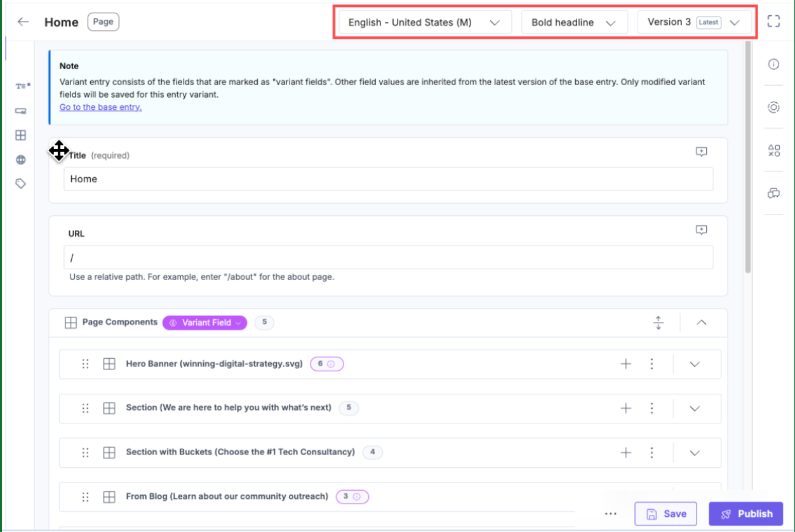Open the live preview target icon
The image size is (795, 532).
[773, 107]
